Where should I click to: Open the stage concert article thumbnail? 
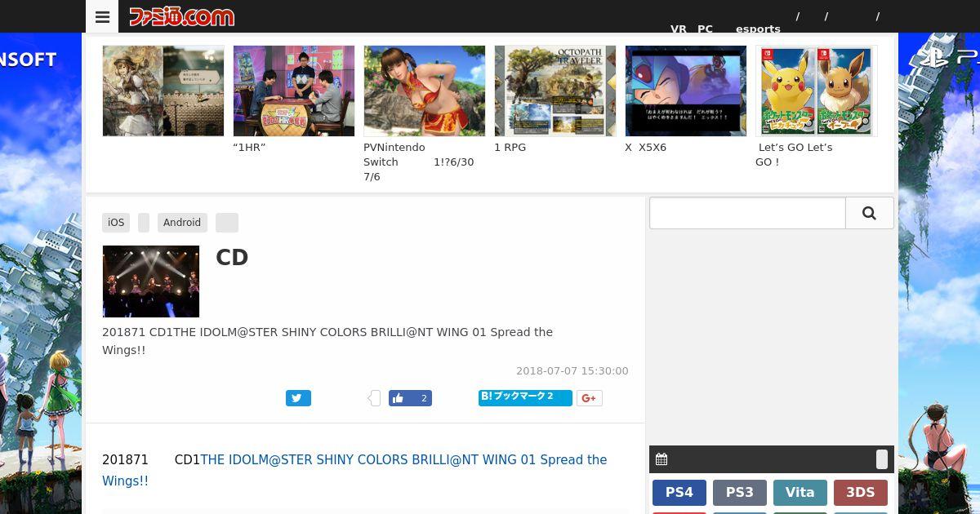[x=151, y=281]
